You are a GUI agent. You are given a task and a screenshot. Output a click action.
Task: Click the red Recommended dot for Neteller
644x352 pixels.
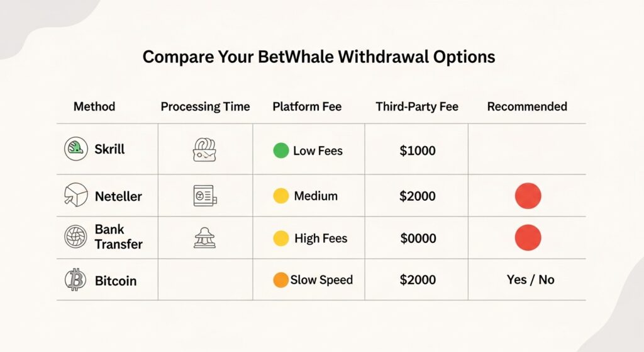[x=528, y=196]
